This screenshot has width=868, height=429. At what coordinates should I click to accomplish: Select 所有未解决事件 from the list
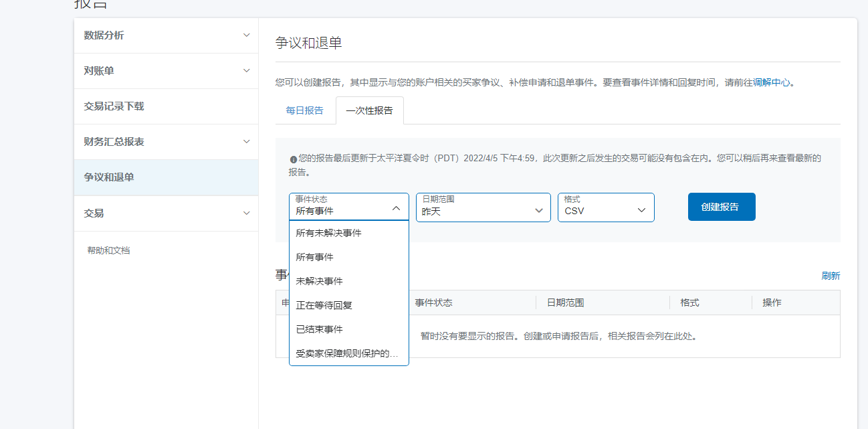(327, 232)
